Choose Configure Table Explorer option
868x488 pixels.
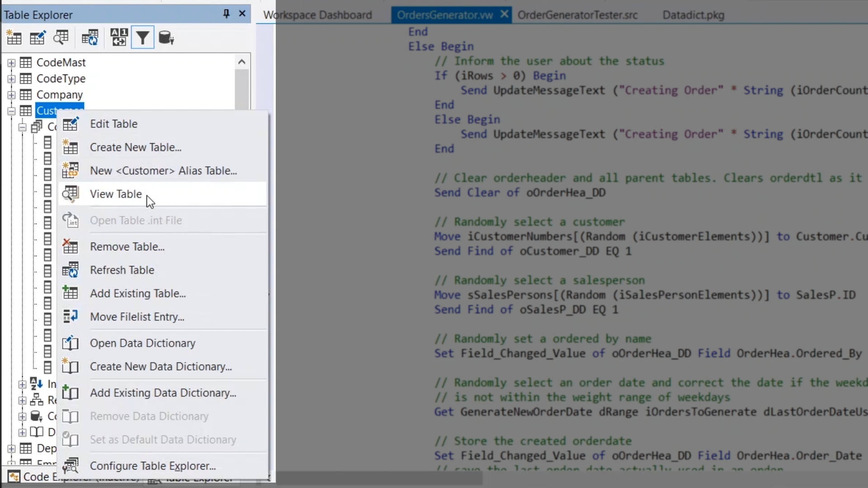(x=153, y=466)
